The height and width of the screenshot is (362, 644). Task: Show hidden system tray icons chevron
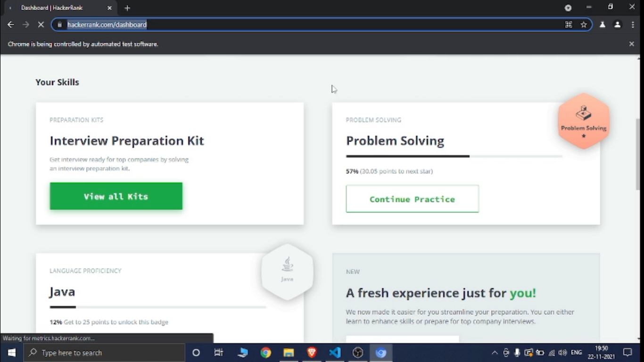tap(495, 353)
